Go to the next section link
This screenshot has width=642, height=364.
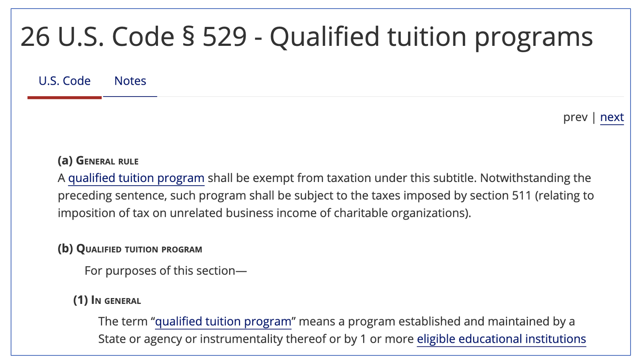coord(612,117)
